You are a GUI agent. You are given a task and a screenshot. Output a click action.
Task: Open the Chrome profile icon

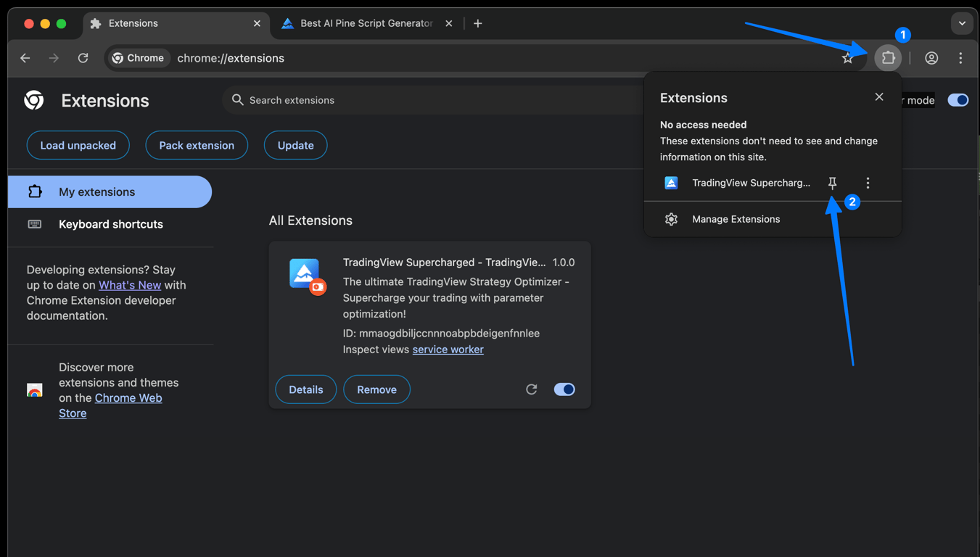coord(931,58)
